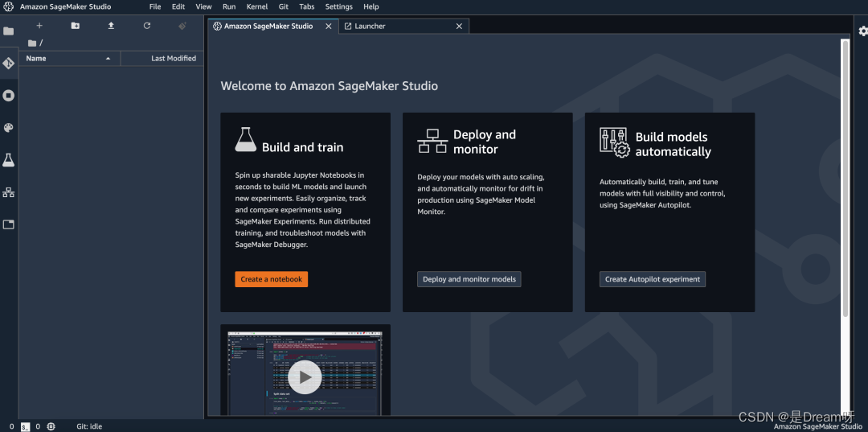Open the View menu
868x432 pixels.
pyautogui.click(x=203, y=6)
